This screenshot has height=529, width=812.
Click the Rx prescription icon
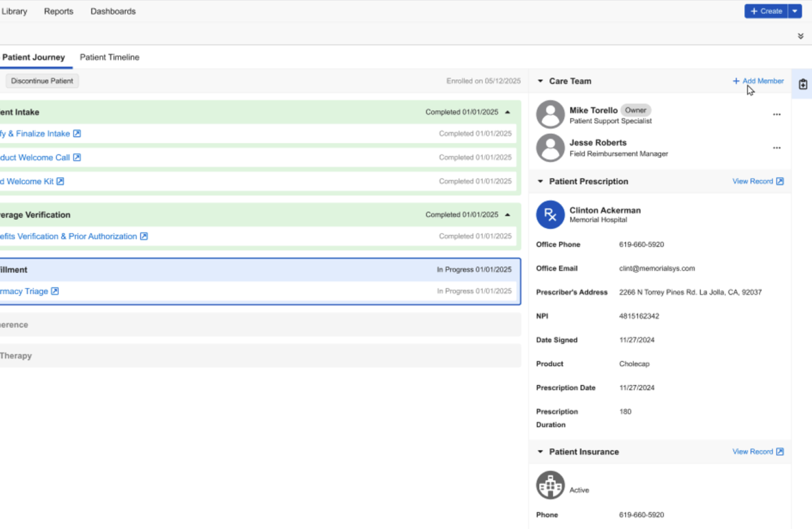point(550,214)
